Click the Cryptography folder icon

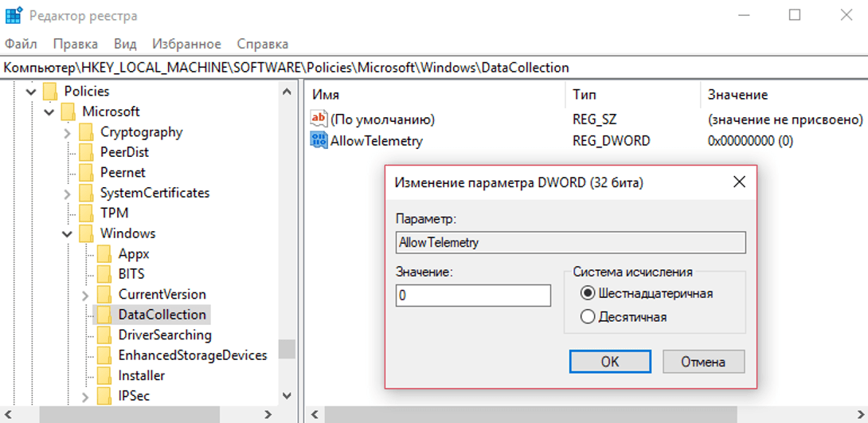click(x=86, y=132)
